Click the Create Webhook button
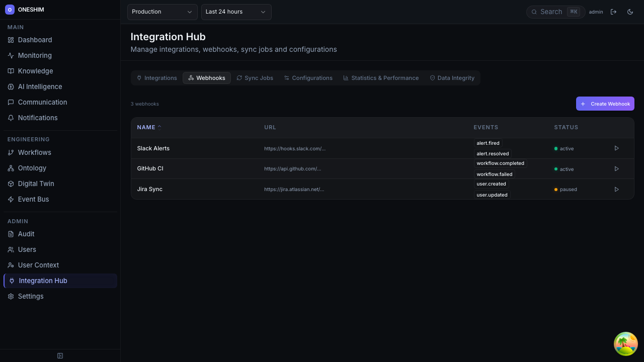644x362 pixels. coord(605,104)
